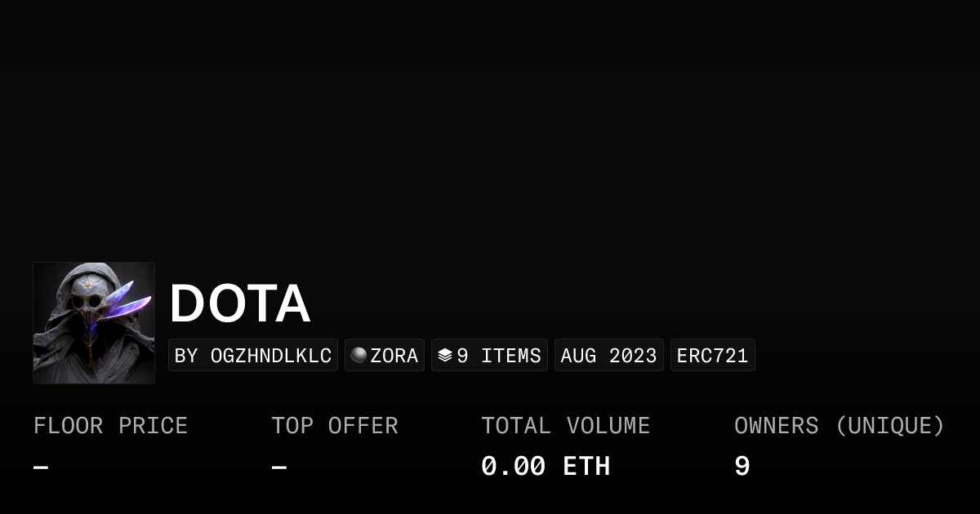This screenshot has height=514, width=980.
Task: Click the stacked layers items icon
Action: pyautogui.click(x=444, y=355)
